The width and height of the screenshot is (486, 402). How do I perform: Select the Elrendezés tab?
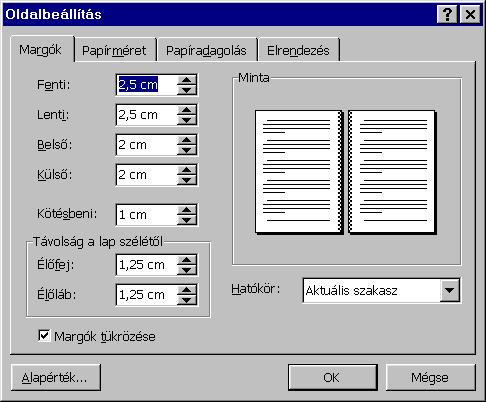(299, 50)
